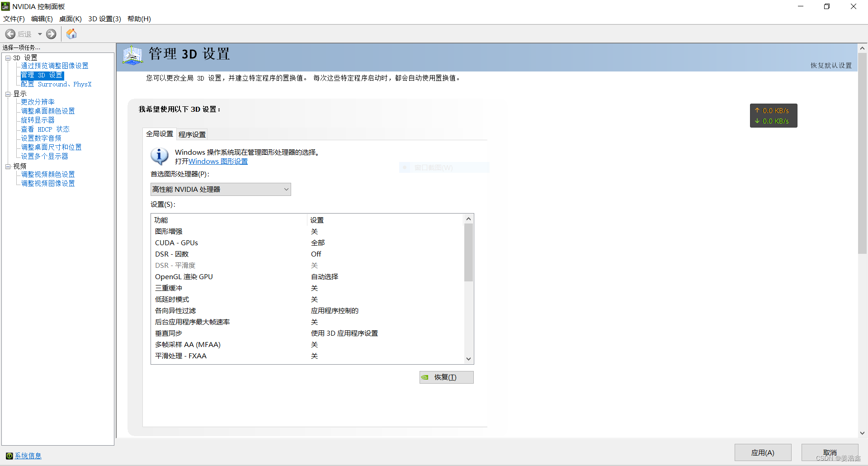Click the NVIDIA logo in the title bar
The image size is (868, 466).
pyautogui.click(x=5, y=6)
